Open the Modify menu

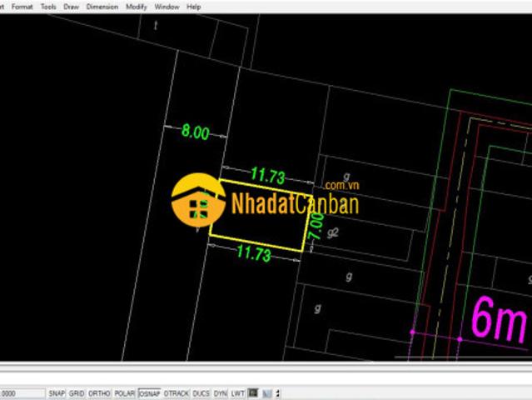coord(137,7)
